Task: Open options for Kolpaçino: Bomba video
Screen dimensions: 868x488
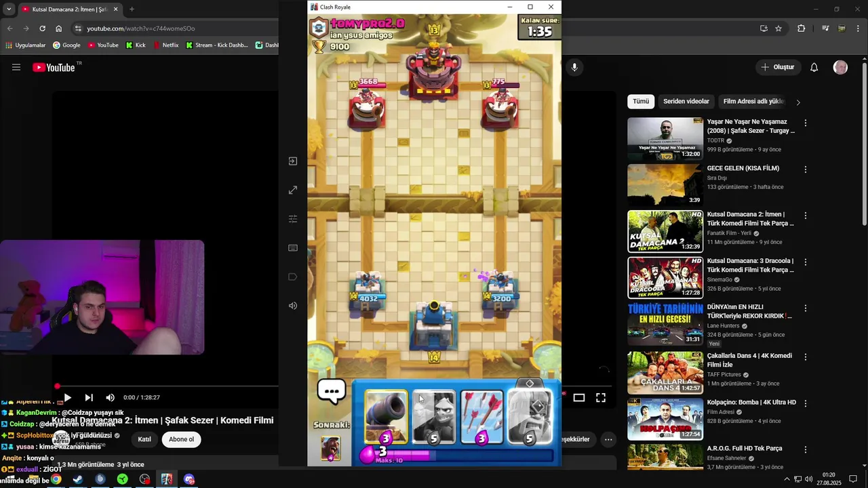Action: (x=806, y=403)
